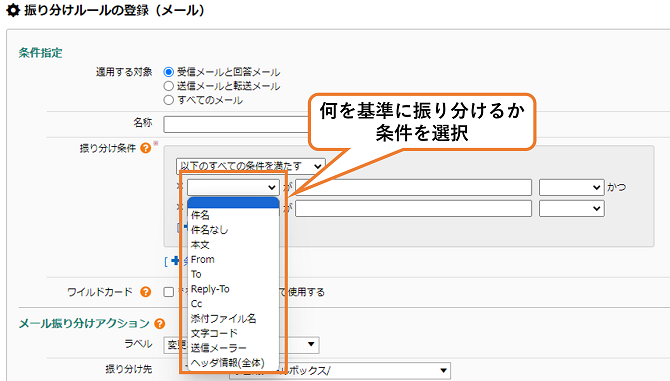The height and width of the screenshot is (381, 670).
Task: Select the blank highlighted option in list
Action: pos(233,202)
